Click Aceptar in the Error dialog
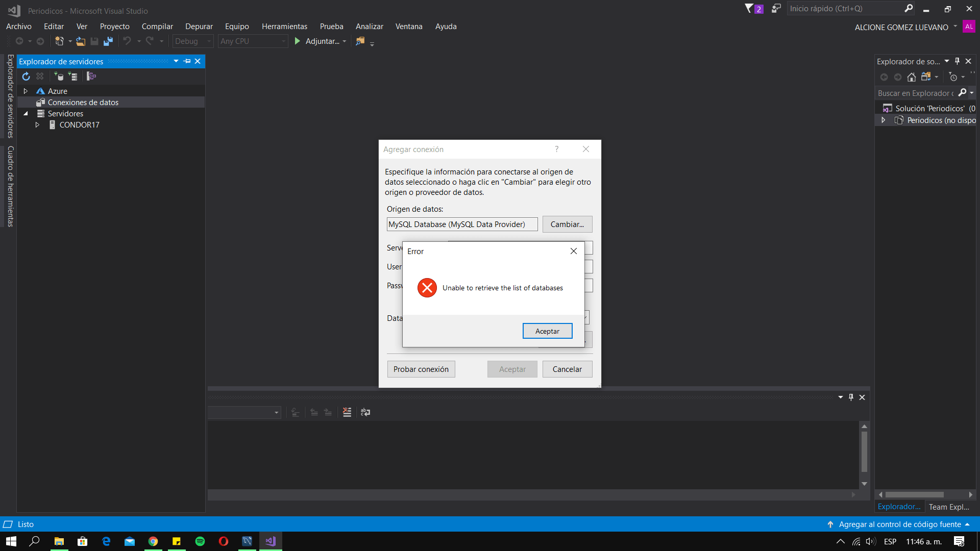 click(547, 331)
